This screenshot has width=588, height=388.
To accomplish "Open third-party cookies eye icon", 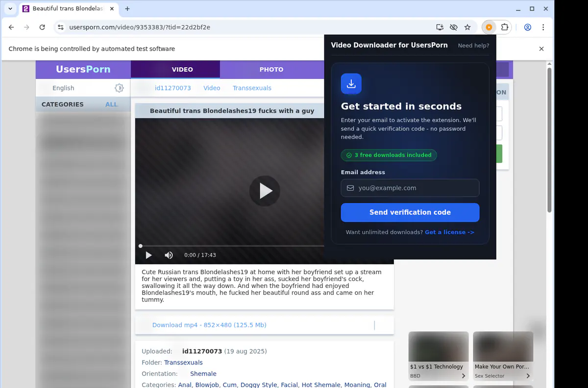I will tap(454, 27).
